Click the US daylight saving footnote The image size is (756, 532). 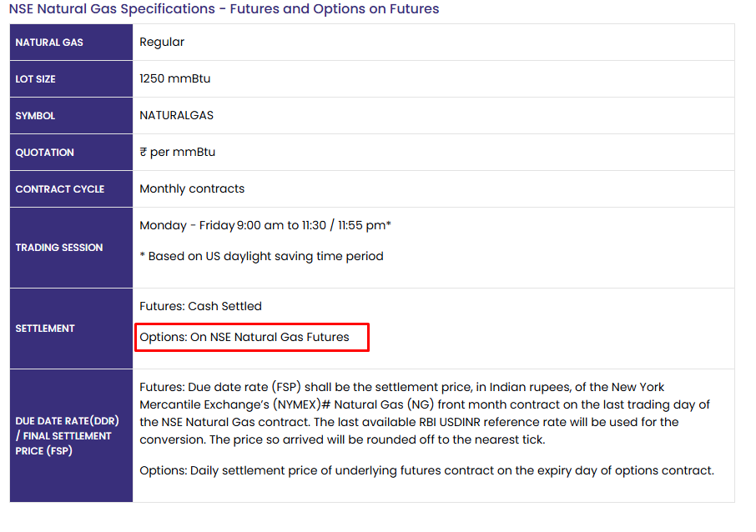[x=261, y=256]
